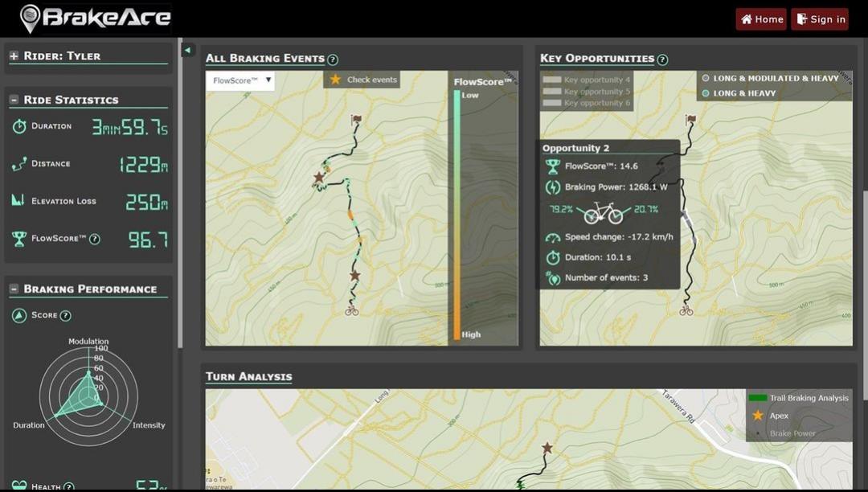Click the BrakeAce logo
This screenshot has height=492, width=868.
tap(95, 18)
